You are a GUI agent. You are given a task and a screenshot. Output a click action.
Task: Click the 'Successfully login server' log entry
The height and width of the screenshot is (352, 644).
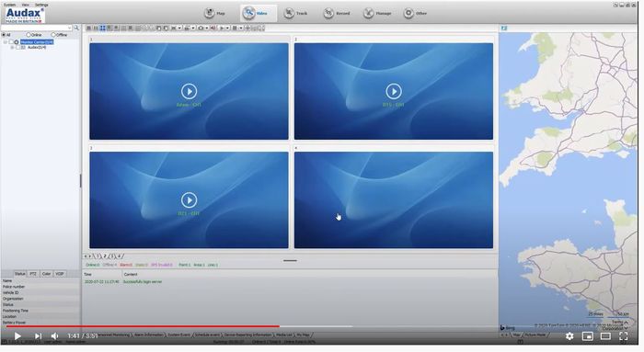click(x=143, y=282)
